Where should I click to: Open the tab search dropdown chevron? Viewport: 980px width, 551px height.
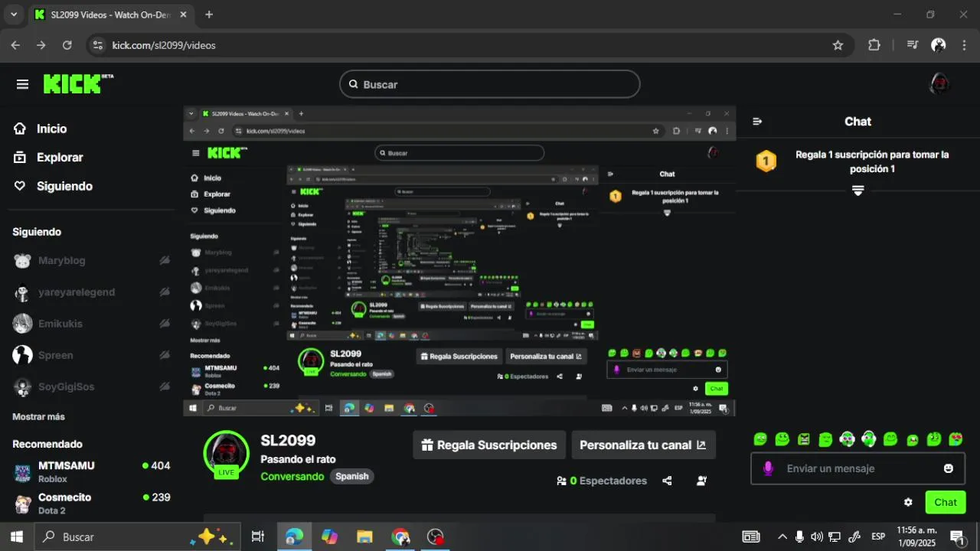pyautogui.click(x=13, y=15)
